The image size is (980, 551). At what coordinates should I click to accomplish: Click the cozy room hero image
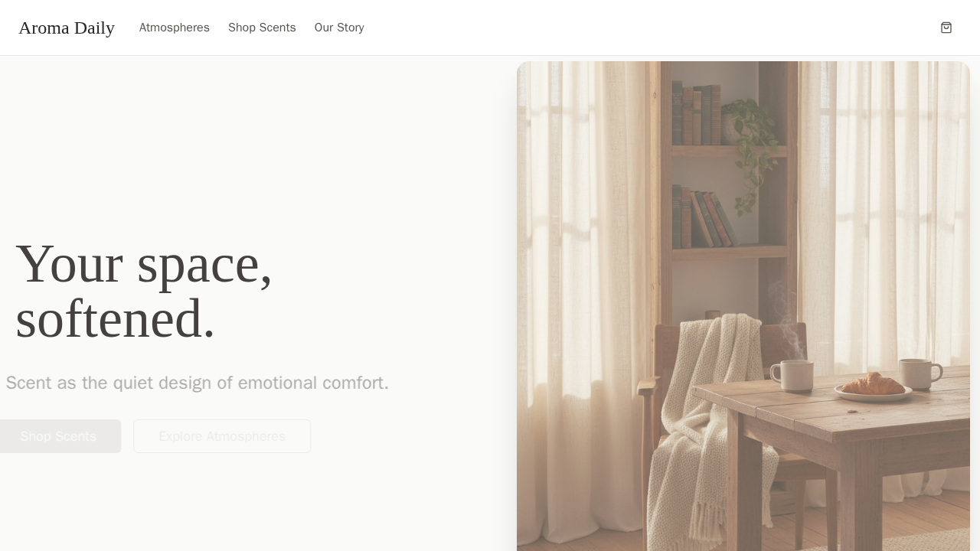743,306
